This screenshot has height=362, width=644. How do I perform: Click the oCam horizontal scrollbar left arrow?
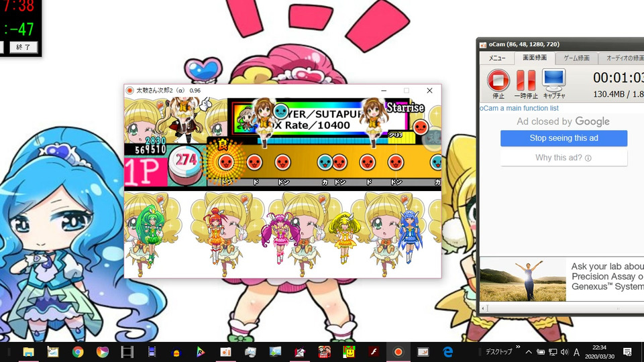(x=483, y=308)
